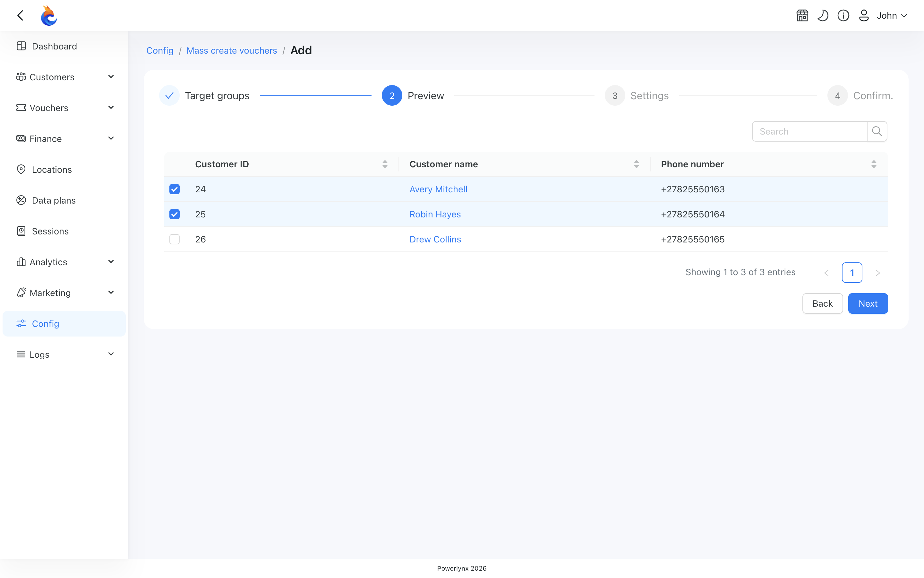Screen dimensions: 924x578
Task: Open the Drew Collins customer link
Action: coord(435,239)
